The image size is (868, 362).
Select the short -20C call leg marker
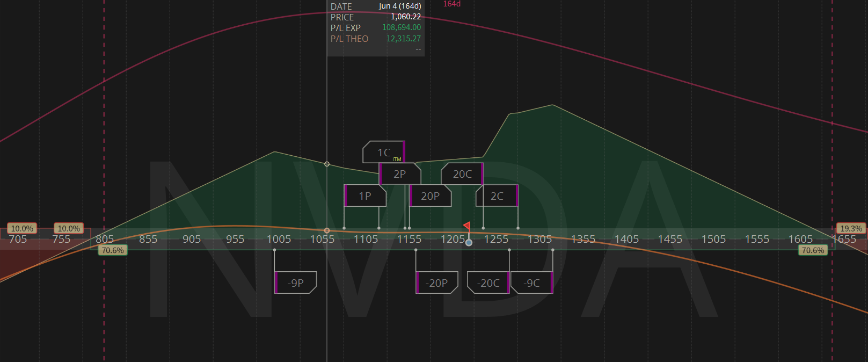[x=488, y=283]
